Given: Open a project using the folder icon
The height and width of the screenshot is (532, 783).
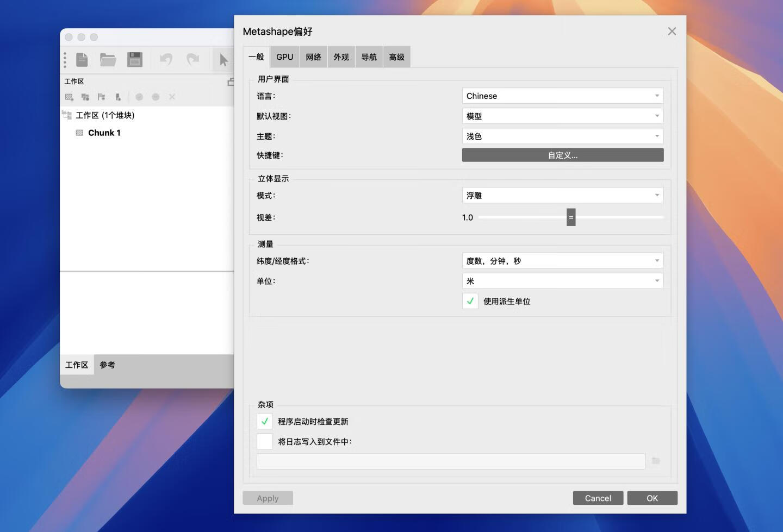Looking at the screenshot, I should tap(108, 60).
